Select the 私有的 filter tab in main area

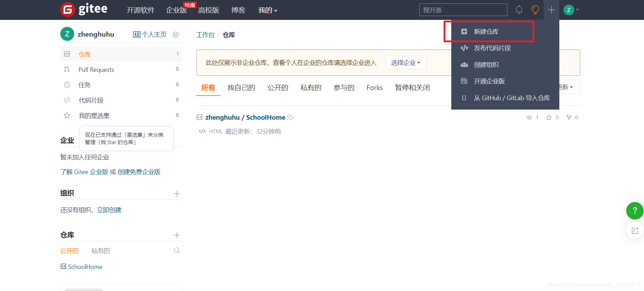pos(311,88)
